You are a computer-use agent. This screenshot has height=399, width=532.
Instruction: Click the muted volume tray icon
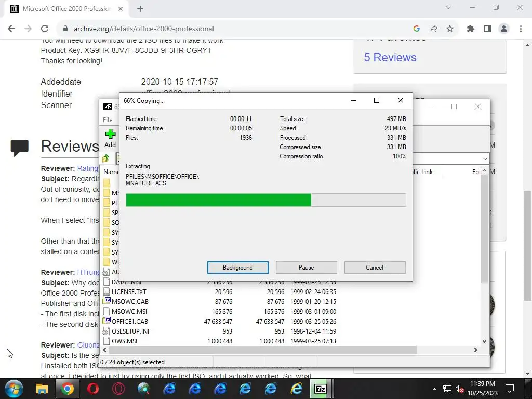[x=459, y=389]
